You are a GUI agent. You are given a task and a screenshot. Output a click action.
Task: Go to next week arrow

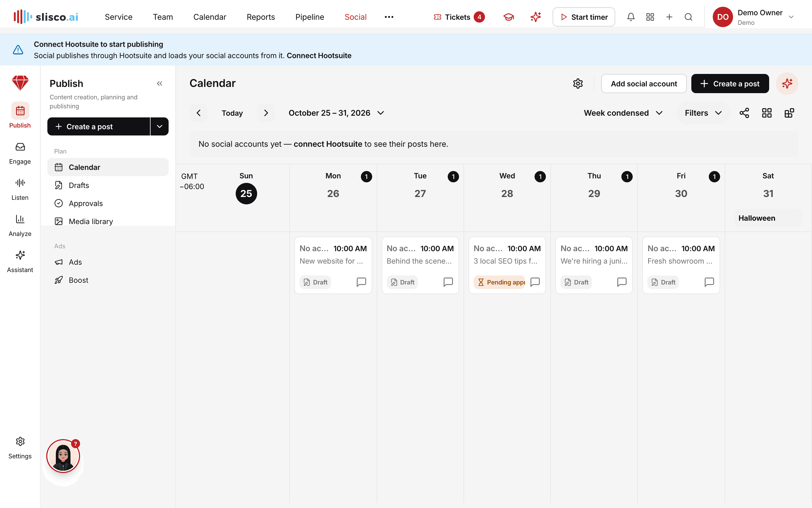(x=266, y=113)
